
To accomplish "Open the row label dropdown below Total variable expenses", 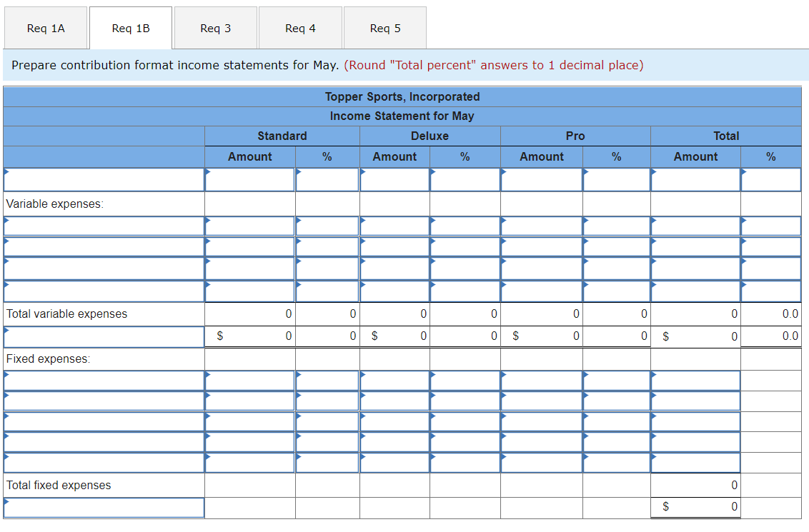I will pos(104,336).
